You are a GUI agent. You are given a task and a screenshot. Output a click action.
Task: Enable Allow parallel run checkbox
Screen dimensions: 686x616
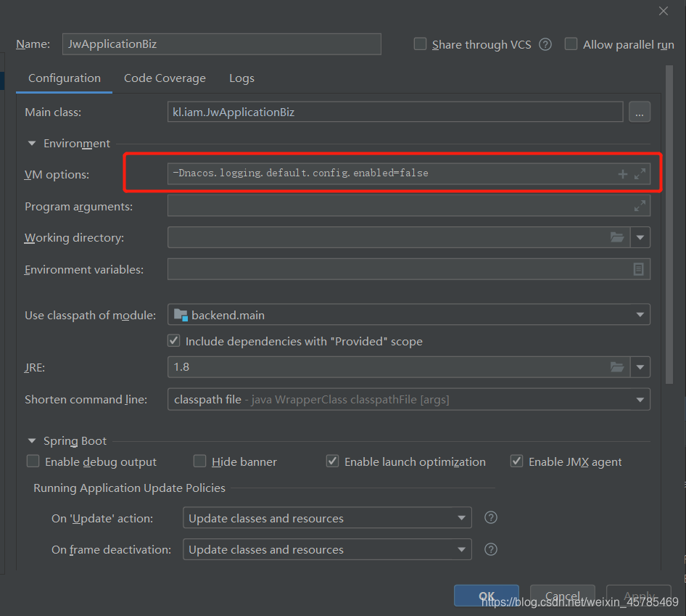point(571,44)
